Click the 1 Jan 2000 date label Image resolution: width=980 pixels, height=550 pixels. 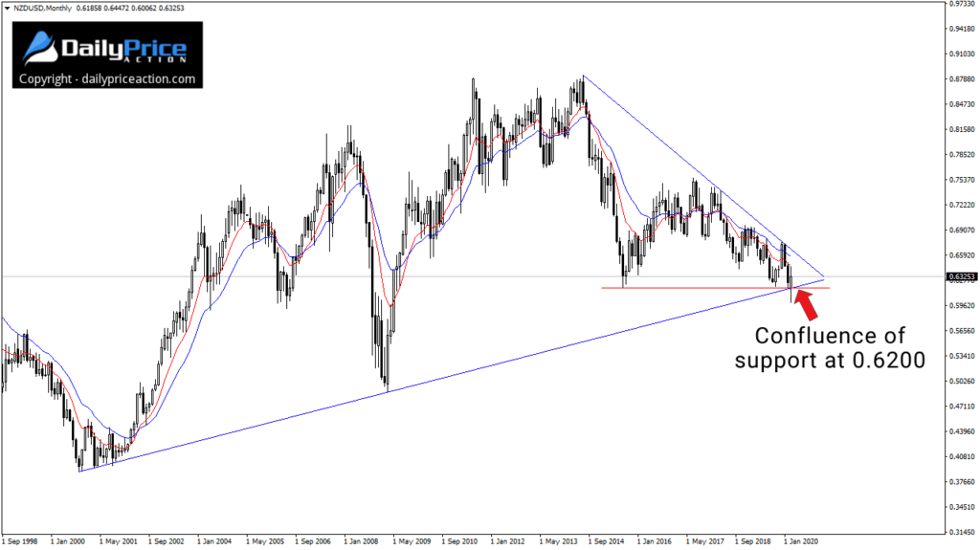68,541
